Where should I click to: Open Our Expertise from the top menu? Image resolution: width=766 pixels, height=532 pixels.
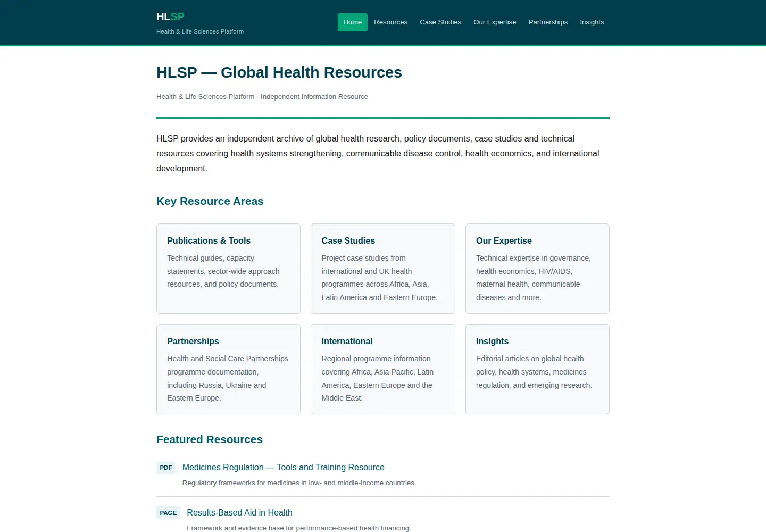click(495, 22)
